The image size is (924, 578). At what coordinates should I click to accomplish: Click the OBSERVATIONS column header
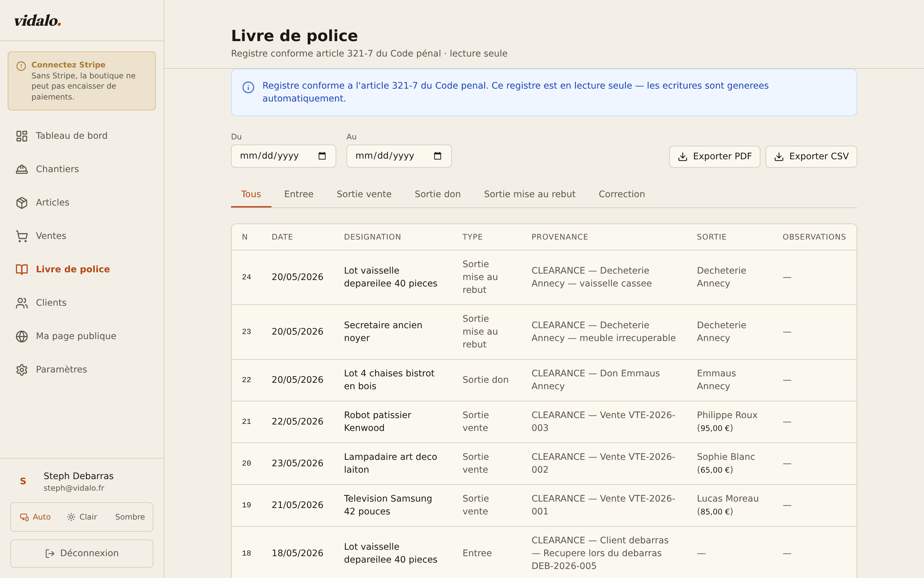point(814,237)
